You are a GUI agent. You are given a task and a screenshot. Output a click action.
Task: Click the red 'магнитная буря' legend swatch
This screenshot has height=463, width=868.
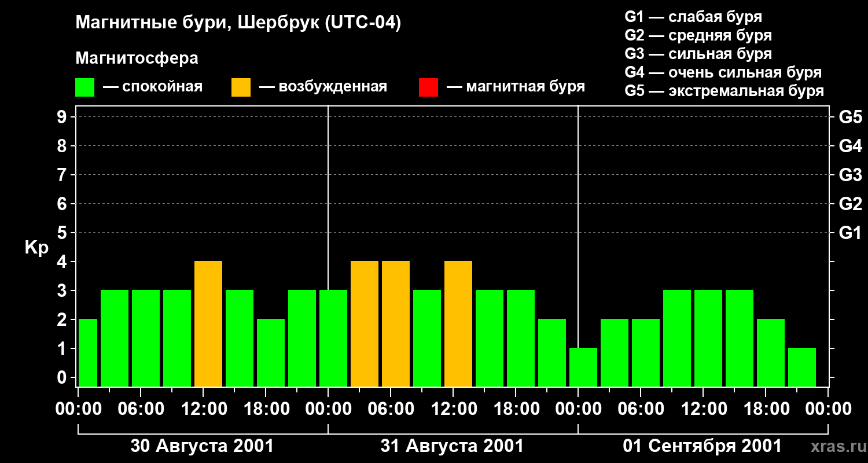428,87
